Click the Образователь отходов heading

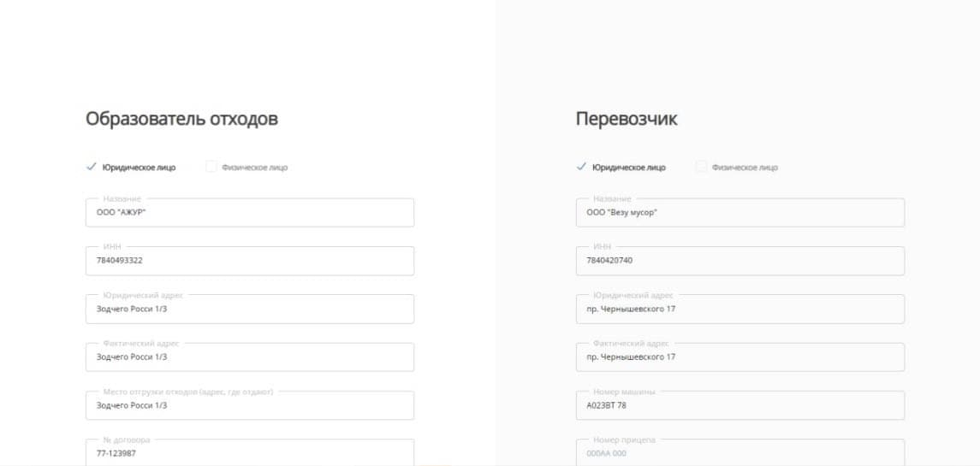(181, 119)
